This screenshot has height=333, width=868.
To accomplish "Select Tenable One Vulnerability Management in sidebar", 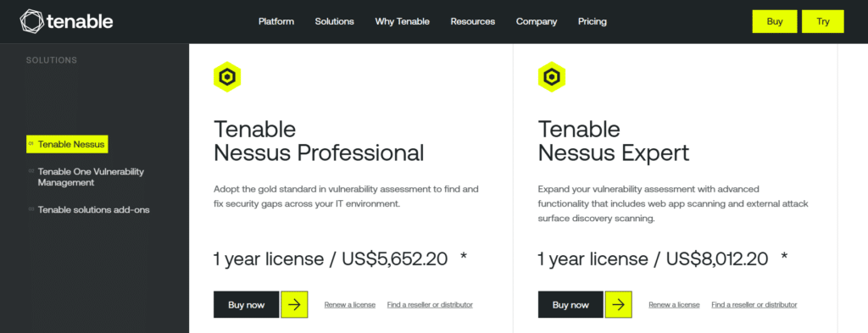I will (x=91, y=177).
